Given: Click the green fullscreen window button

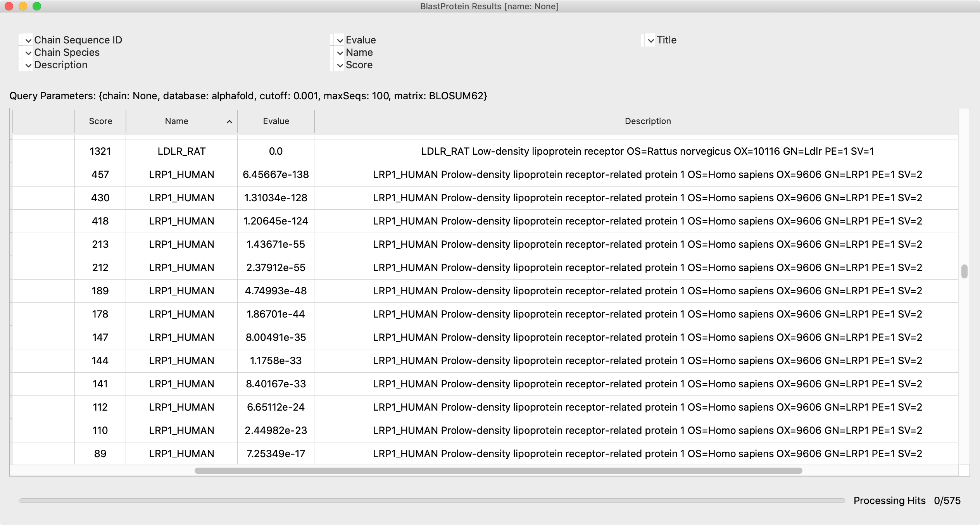Looking at the screenshot, I should 37,6.
